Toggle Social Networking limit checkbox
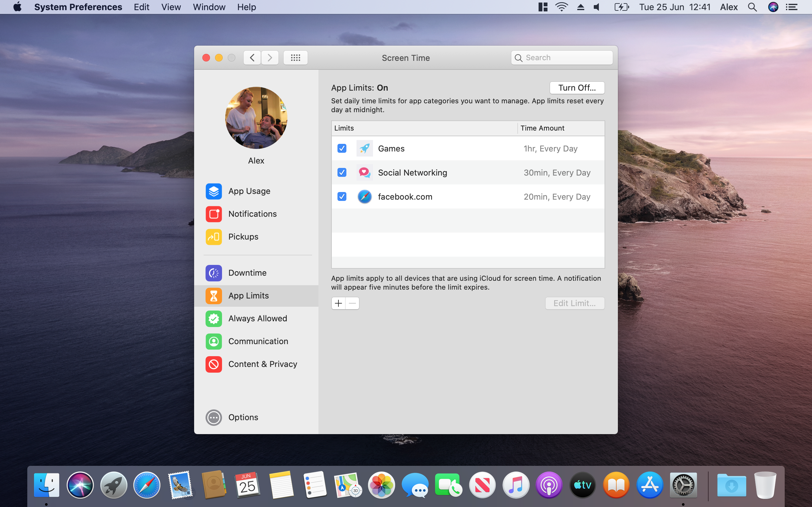812x507 pixels. pos(342,172)
